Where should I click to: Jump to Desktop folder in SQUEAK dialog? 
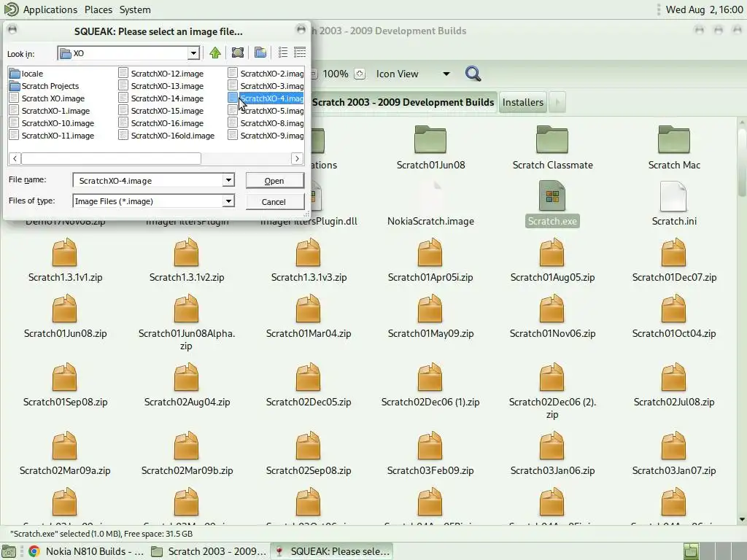(x=237, y=52)
